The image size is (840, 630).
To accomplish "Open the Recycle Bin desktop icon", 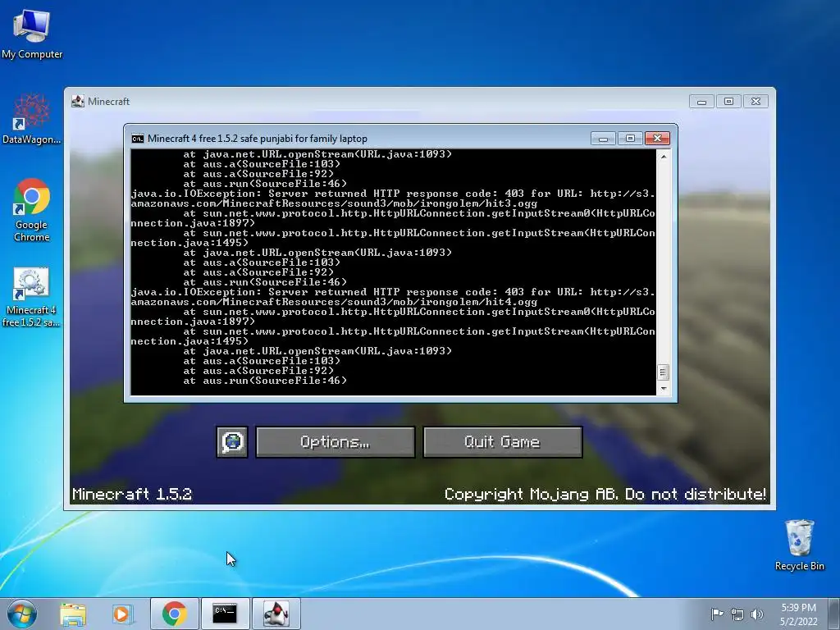I will pyautogui.click(x=799, y=545).
